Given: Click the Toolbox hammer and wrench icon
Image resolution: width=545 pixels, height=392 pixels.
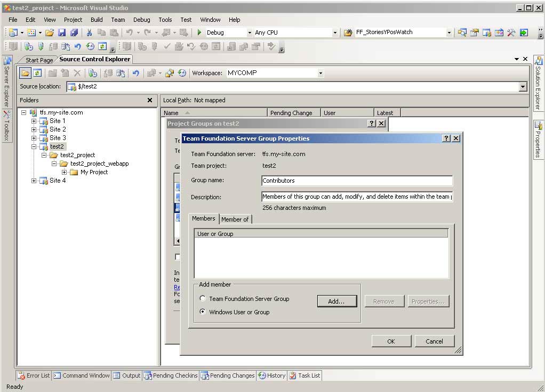Looking at the screenshot, I should (511, 32).
